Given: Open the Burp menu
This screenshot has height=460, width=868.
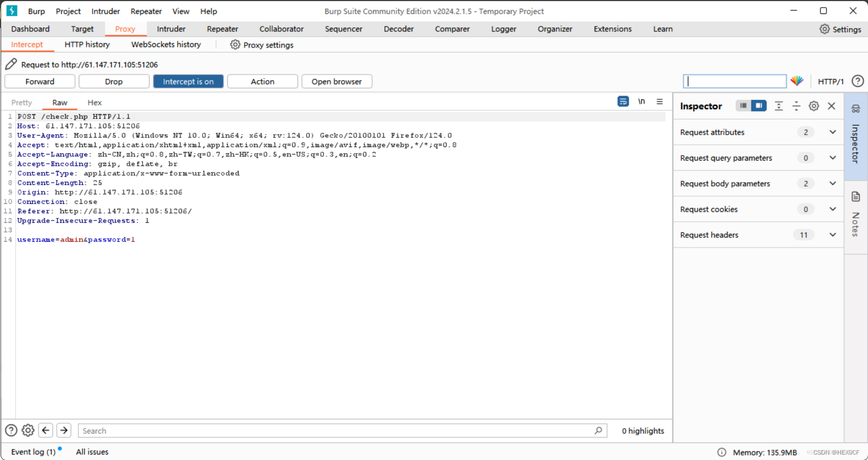Looking at the screenshot, I should 37,11.
